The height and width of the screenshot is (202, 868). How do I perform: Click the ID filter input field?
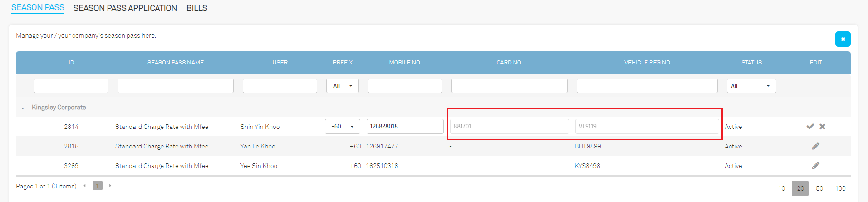pyautogui.click(x=71, y=86)
